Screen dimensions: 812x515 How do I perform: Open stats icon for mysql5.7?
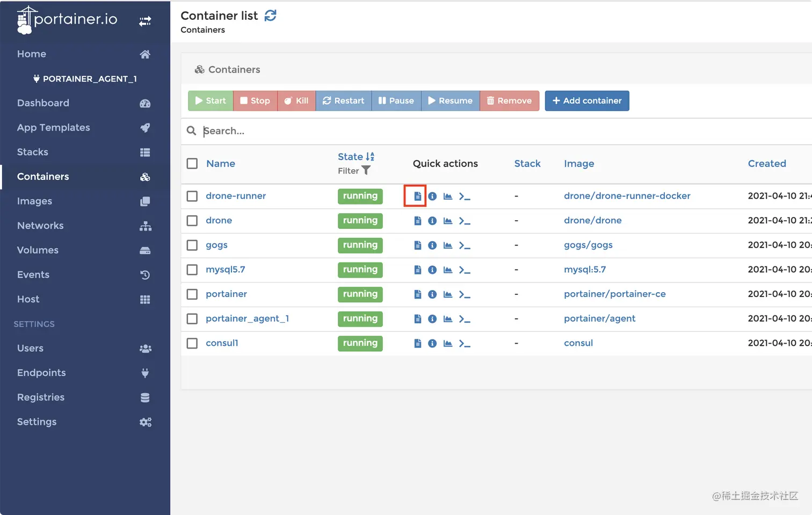coord(448,270)
